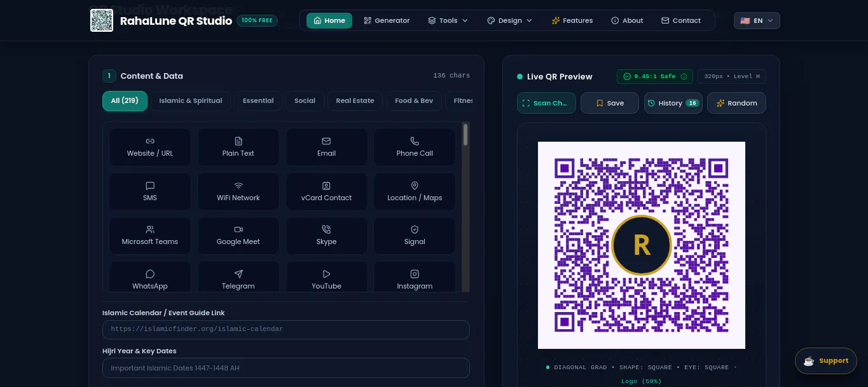
Task: Select the Real Estate category tab
Action: [x=355, y=100]
